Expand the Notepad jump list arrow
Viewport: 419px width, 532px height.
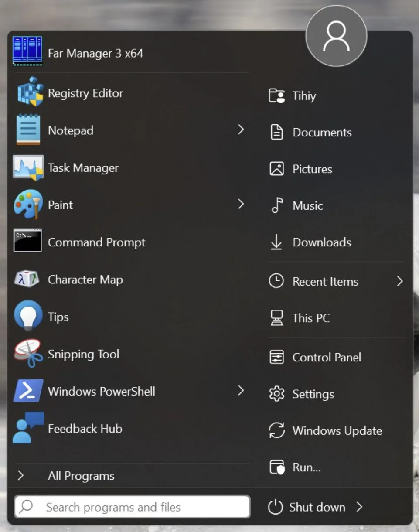click(241, 130)
